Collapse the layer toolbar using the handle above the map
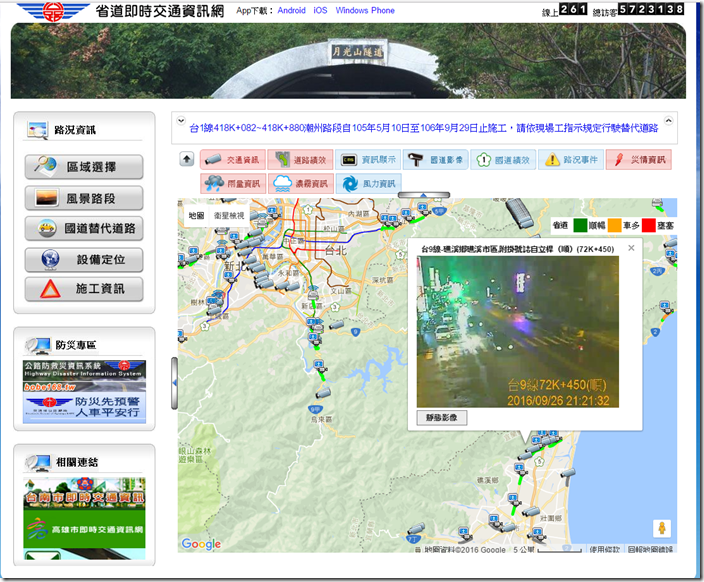Image resolution: width=704 pixels, height=582 pixels. tap(423, 195)
